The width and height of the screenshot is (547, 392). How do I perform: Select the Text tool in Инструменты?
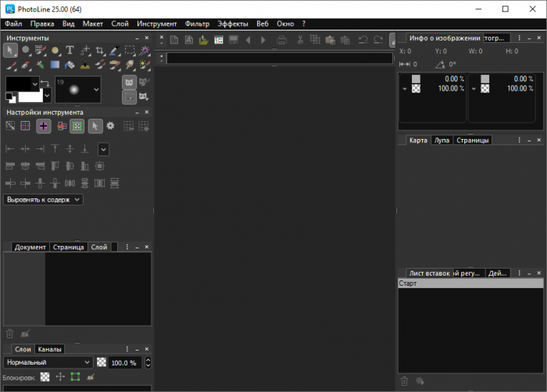point(70,51)
